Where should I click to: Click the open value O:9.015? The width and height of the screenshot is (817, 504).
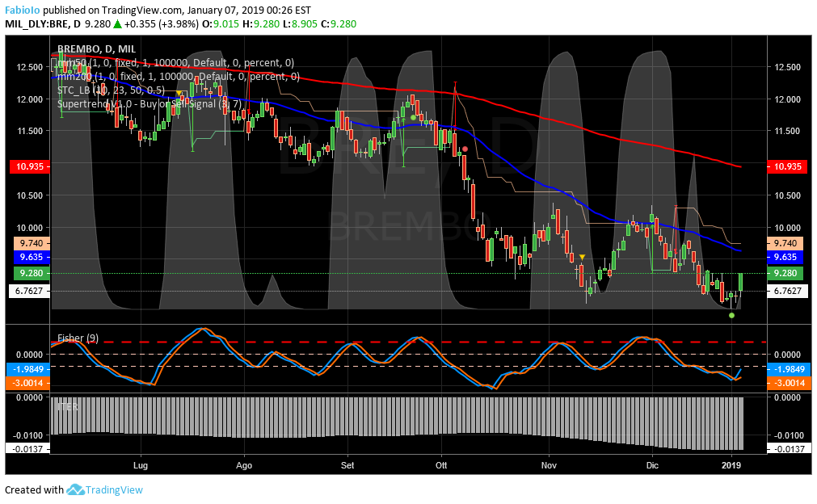click(x=221, y=24)
